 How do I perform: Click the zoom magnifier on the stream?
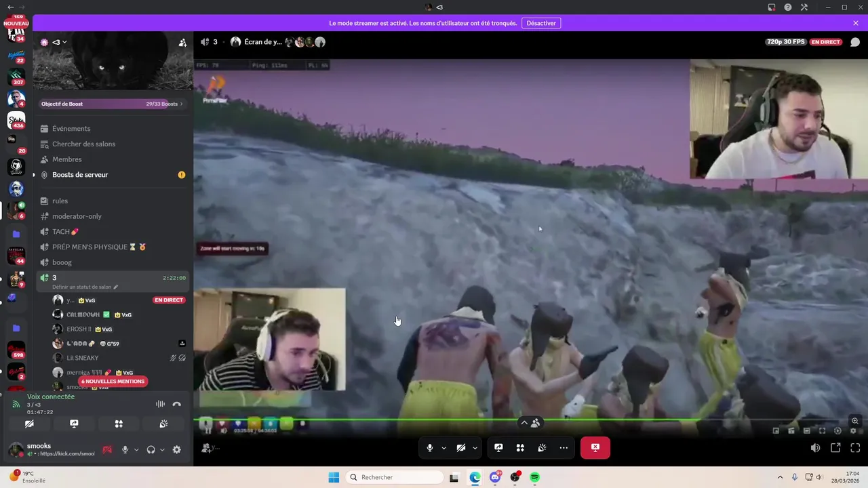[x=855, y=421]
